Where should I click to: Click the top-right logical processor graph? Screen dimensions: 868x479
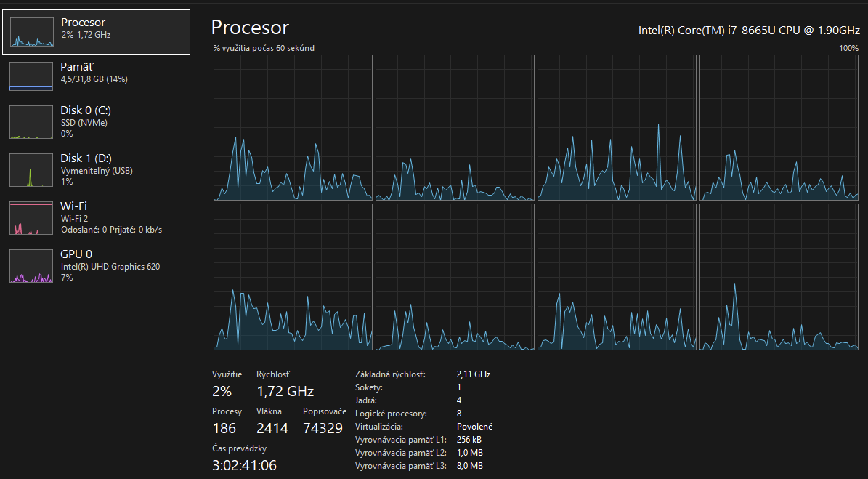tap(779, 128)
